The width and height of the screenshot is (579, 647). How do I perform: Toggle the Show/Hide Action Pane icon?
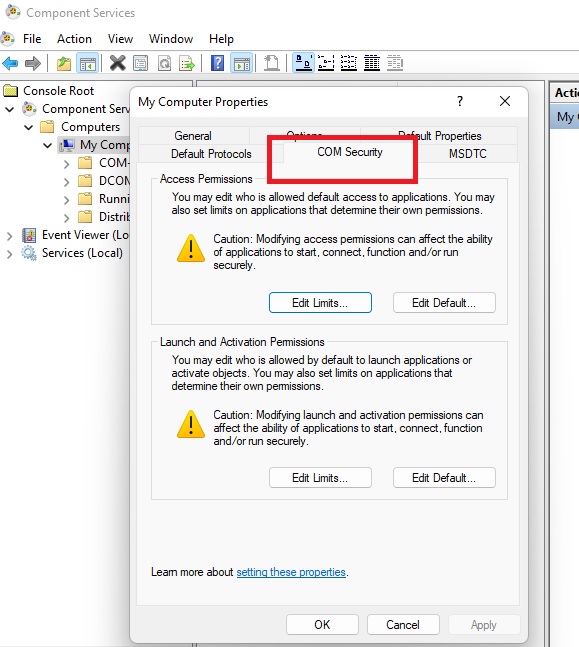tap(242, 64)
